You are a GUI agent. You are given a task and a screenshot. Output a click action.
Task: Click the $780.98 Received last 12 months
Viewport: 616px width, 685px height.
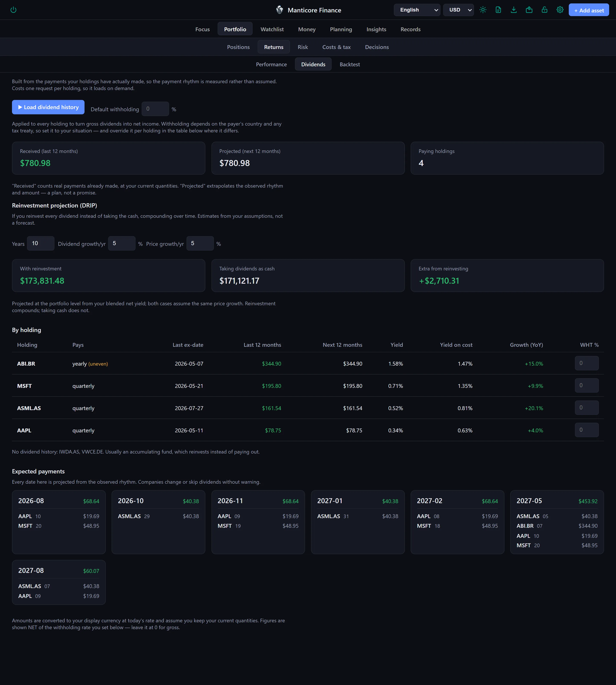pos(35,163)
